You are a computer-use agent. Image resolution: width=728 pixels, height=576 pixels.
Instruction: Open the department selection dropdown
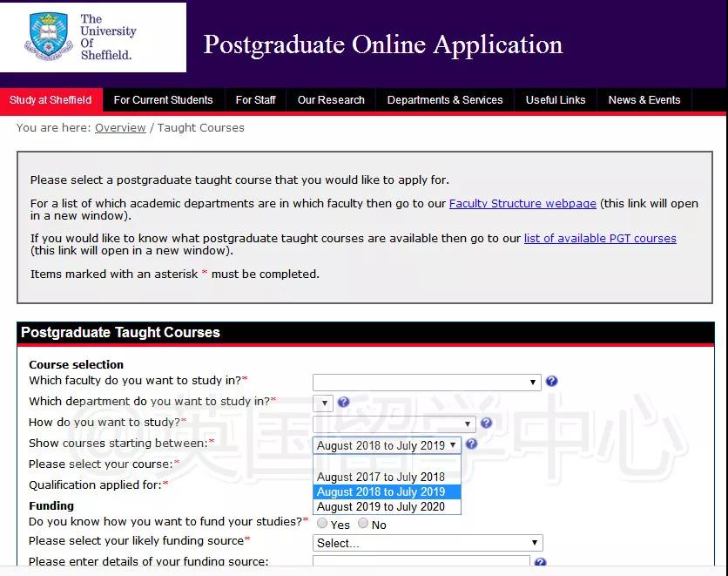323,403
